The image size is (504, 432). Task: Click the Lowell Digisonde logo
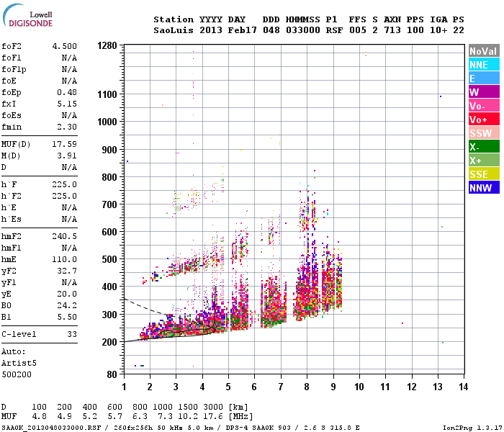tap(27, 15)
